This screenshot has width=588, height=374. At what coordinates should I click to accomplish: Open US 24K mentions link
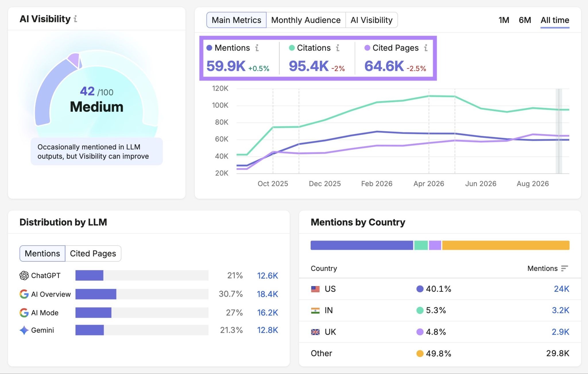(561, 289)
